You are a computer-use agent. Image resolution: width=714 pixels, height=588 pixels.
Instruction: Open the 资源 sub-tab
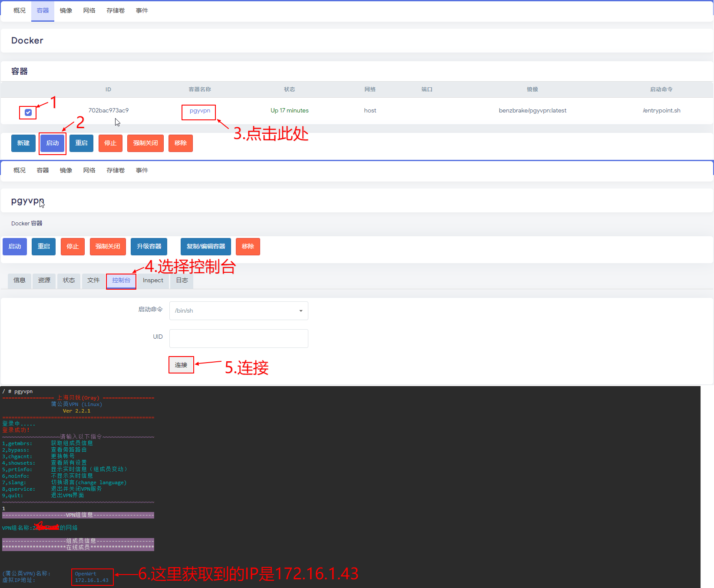click(44, 281)
